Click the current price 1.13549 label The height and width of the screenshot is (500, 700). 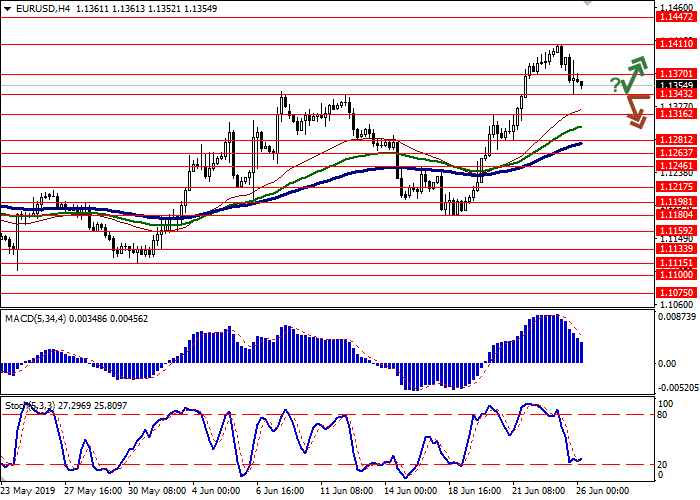click(x=674, y=85)
